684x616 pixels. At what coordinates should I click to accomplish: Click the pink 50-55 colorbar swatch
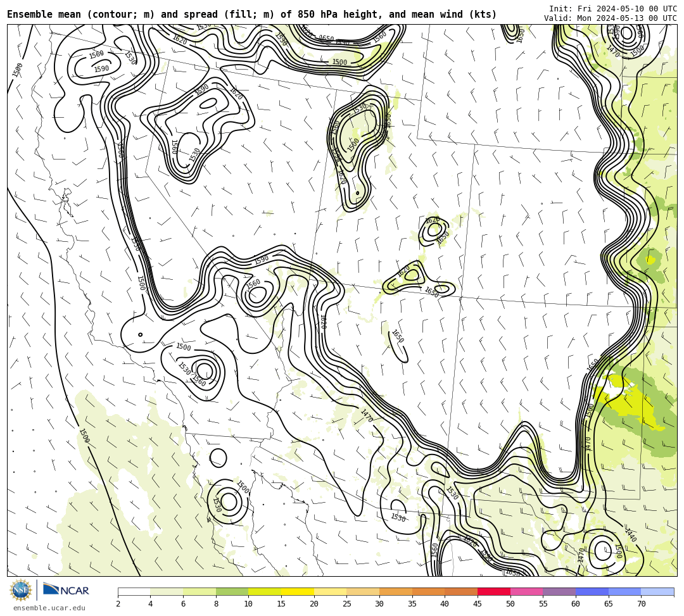point(526,591)
